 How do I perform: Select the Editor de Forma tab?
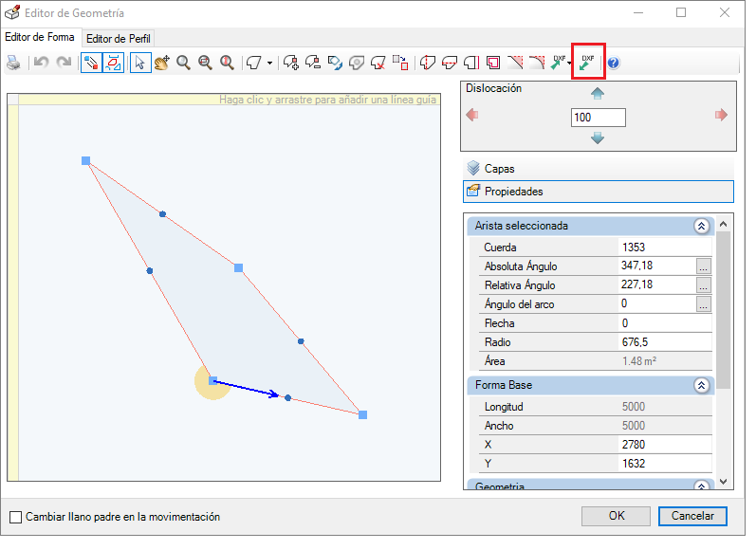pos(40,37)
